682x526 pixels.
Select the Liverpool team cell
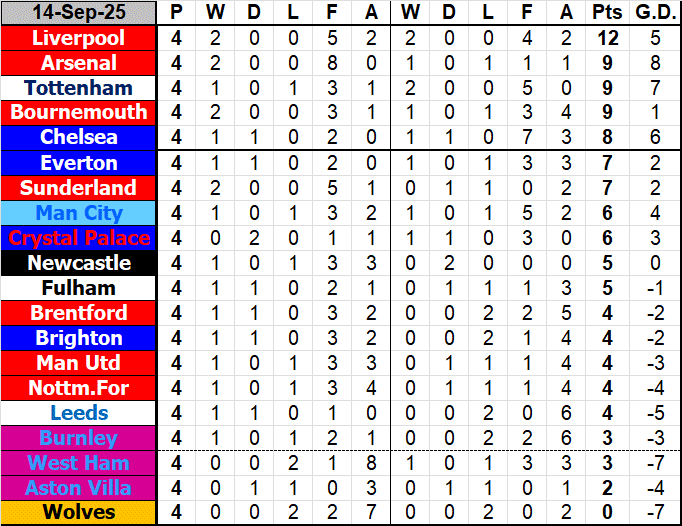point(79,38)
